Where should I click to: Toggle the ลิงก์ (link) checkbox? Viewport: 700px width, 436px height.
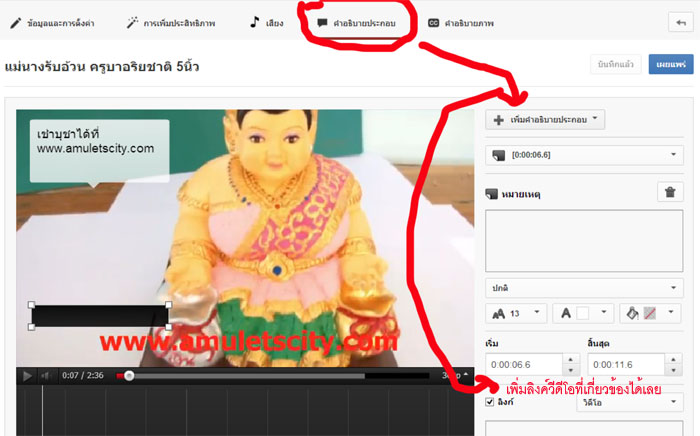click(490, 402)
